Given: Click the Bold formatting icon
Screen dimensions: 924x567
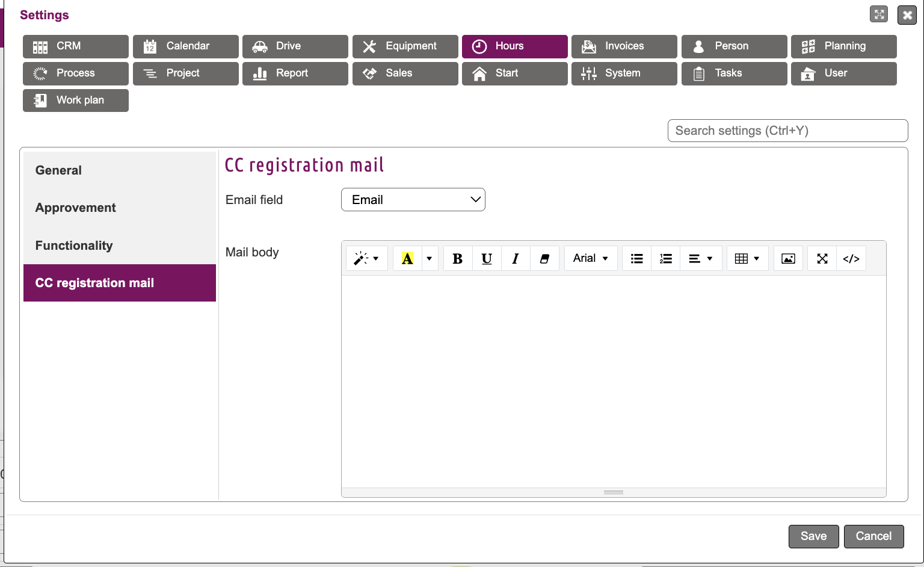Looking at the screenshot, I should [x=457, y=259].
